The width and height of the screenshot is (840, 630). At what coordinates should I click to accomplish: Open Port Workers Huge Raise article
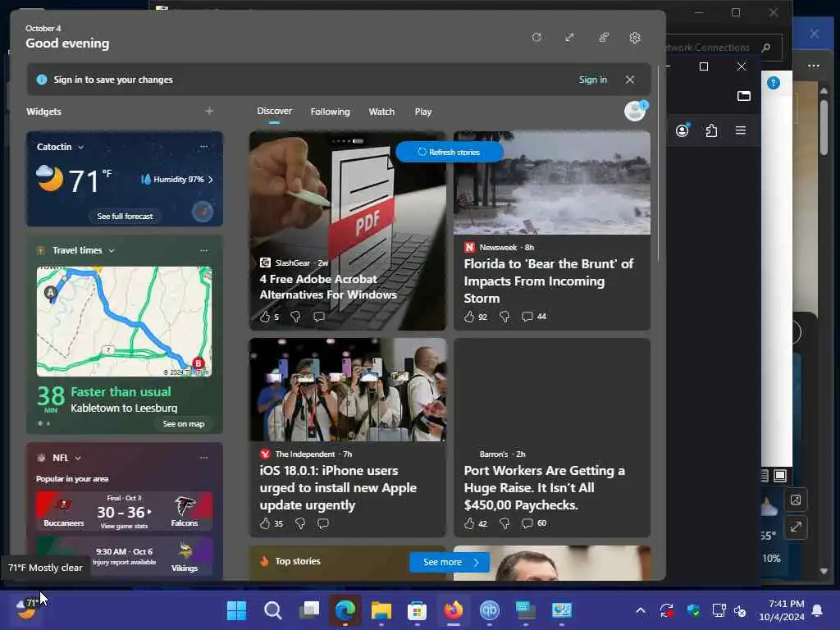(x=545, y=487)
